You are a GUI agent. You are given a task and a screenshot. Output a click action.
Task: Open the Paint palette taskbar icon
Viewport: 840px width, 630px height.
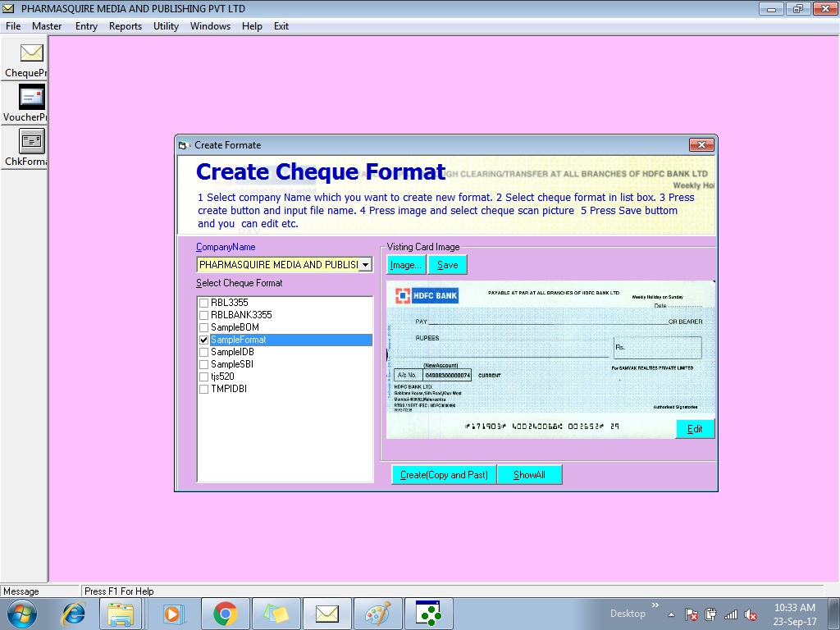tap(378, 614)
